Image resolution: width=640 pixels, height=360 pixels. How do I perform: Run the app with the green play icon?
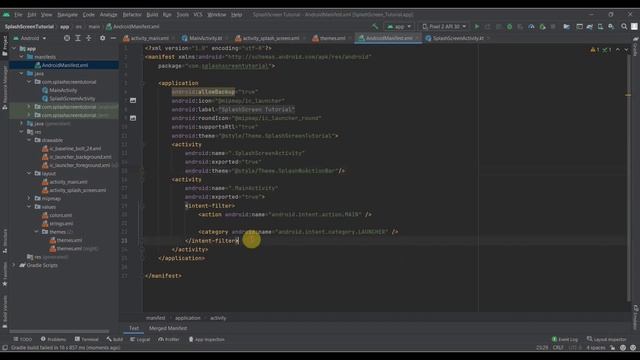coord(476,27)
